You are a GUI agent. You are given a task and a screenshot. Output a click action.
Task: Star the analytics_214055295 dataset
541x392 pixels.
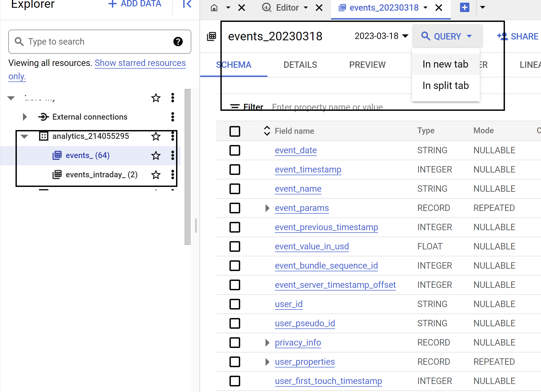coord(156,136)
